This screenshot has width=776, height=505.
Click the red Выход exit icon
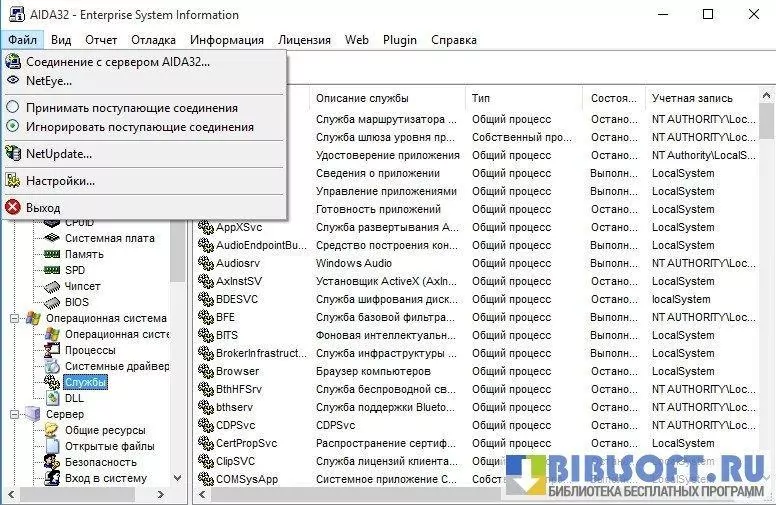tap(13, 207)
